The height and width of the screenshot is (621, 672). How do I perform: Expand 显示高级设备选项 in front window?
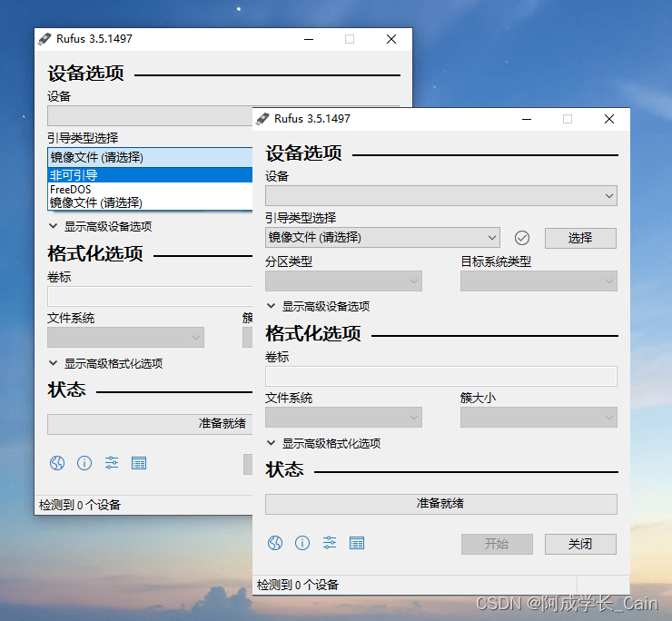point(318,307)
